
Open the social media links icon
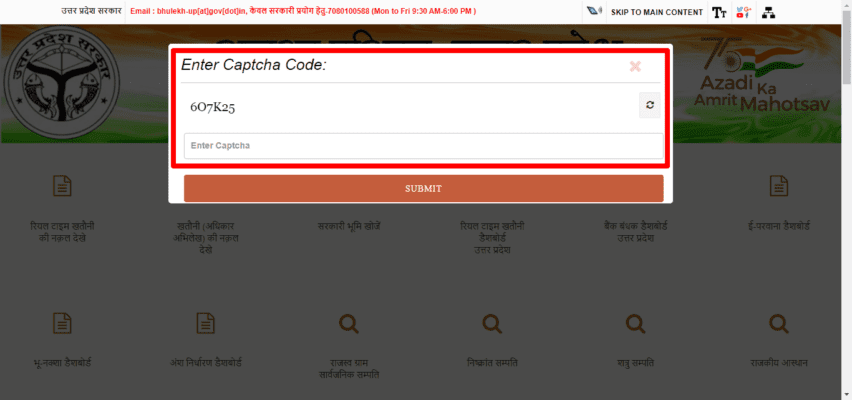743,12
